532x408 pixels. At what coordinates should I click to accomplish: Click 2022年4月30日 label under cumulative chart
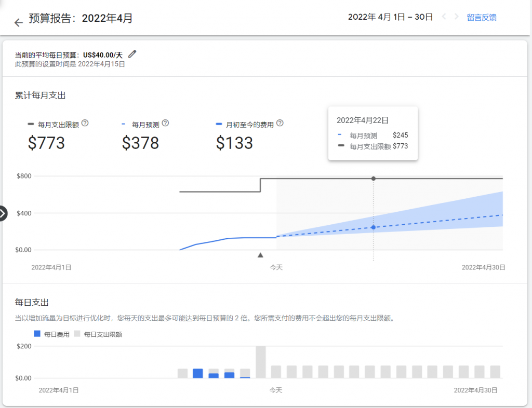[x=484, y=267]
